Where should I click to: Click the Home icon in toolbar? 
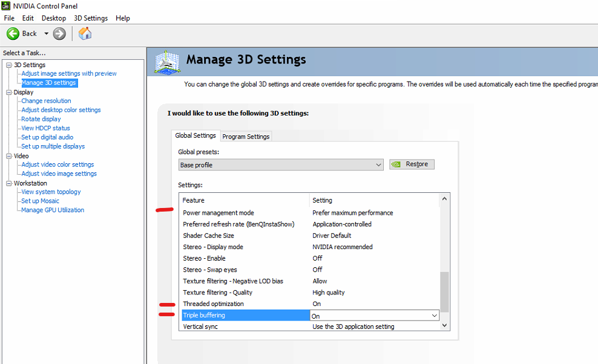[x=85, y=34]
